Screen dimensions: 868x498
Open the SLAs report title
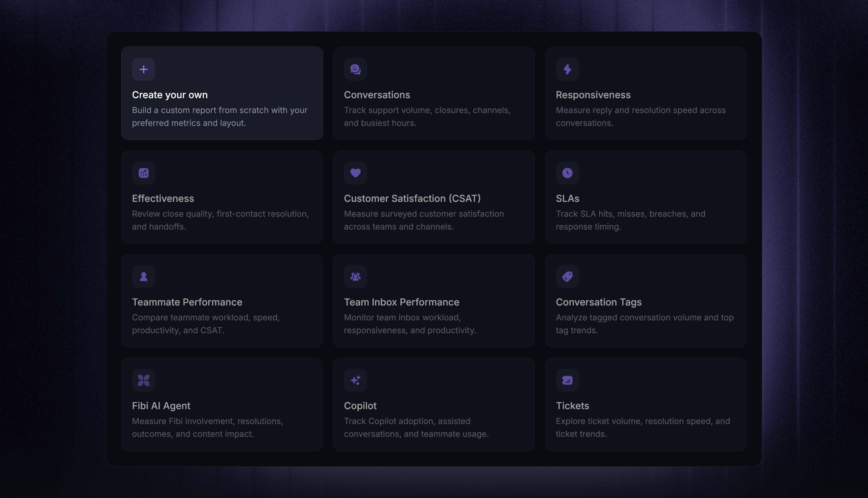567,198
